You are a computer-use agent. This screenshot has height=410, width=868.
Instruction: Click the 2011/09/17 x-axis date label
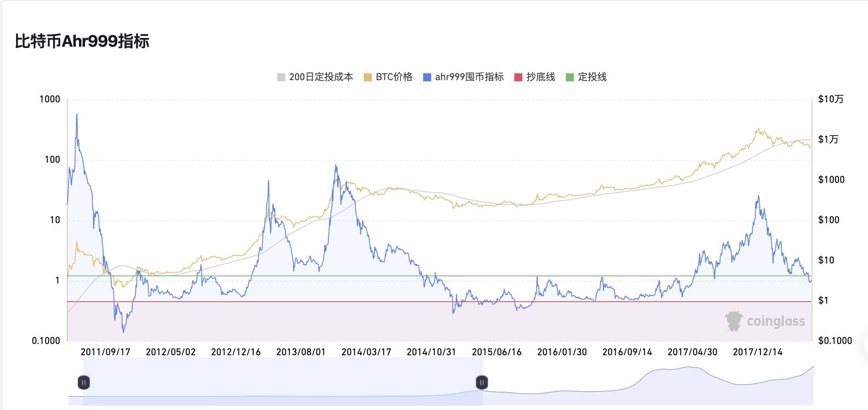pyautogui.click(x=106, y=352)
